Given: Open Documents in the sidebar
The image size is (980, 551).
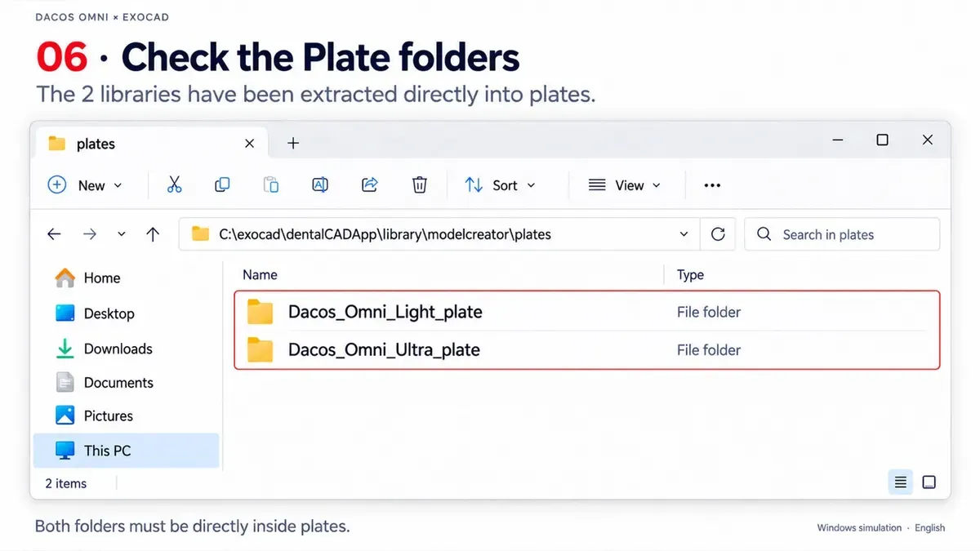Looking at the screenshot, I should click(104, 383).
